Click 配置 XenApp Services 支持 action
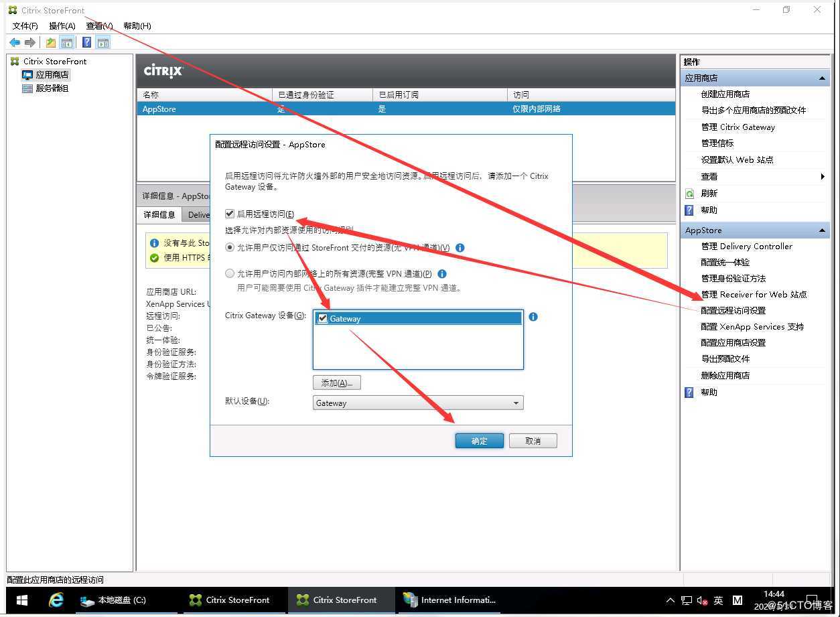Screen dimensions: 840x617 pos(752,327)
